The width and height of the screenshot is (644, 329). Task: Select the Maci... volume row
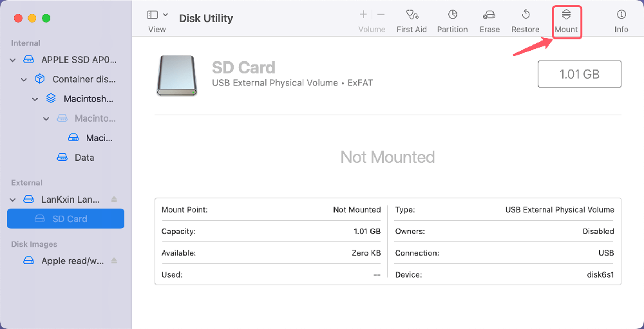66,138
